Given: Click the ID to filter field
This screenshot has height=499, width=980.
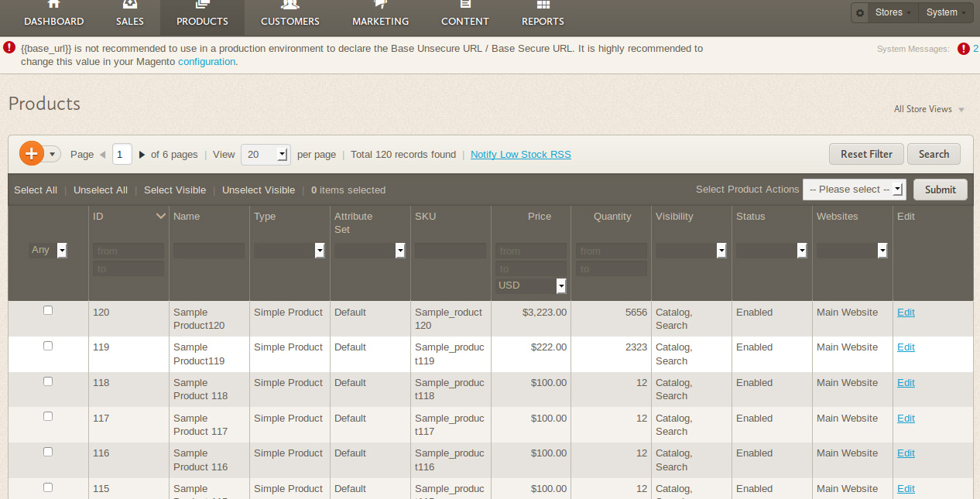Looking at the screenshot, I should point(128,268).
